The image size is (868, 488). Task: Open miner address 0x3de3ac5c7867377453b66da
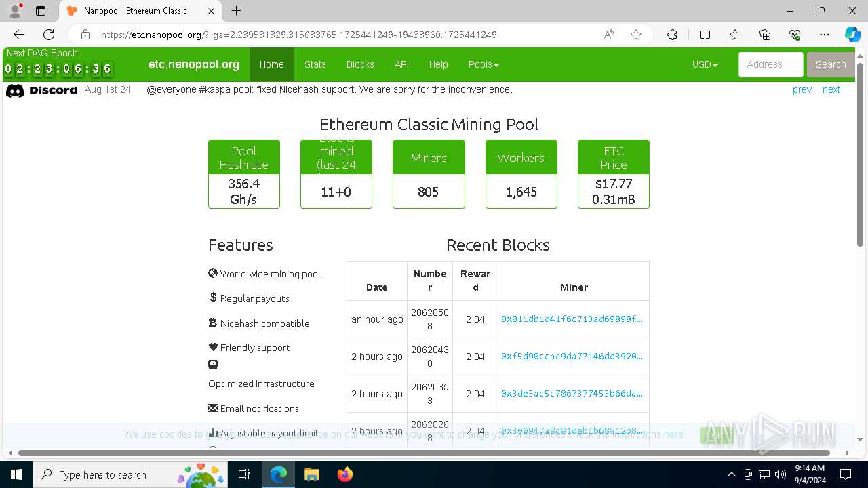pyautogui.click(x=572, y=393)
